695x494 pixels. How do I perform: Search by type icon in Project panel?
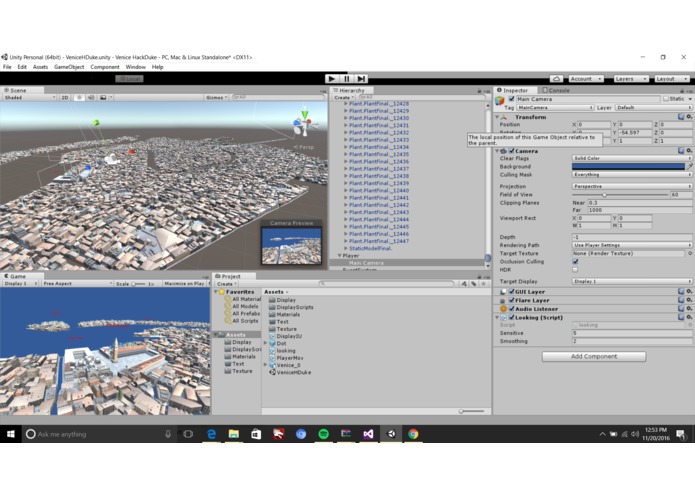(x=464, y=284)
